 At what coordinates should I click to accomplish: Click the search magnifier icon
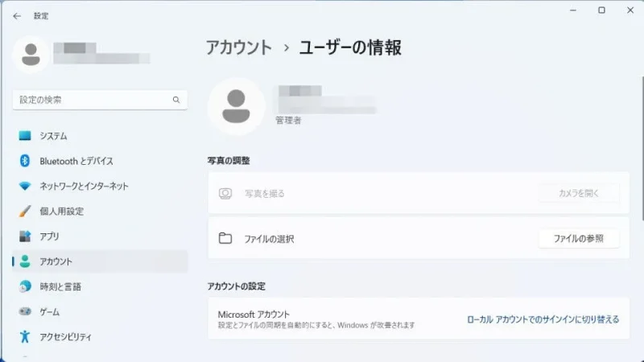[176, 100]
